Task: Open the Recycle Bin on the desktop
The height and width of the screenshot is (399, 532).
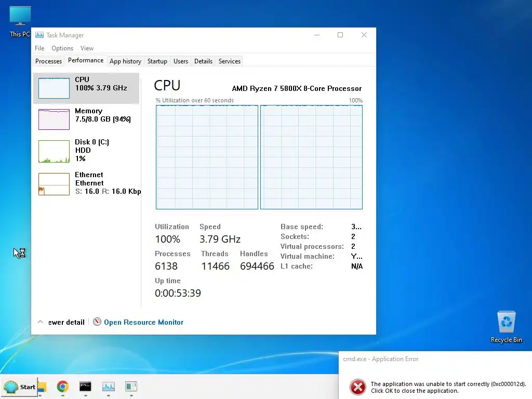Action: [506, 327]
